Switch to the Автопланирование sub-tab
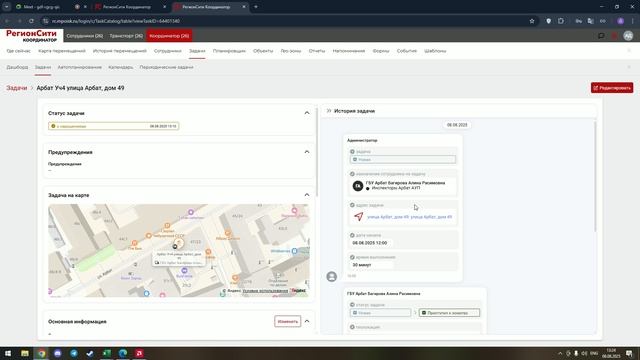This screenshot has width=640, height=360. (x=79, y=67)
